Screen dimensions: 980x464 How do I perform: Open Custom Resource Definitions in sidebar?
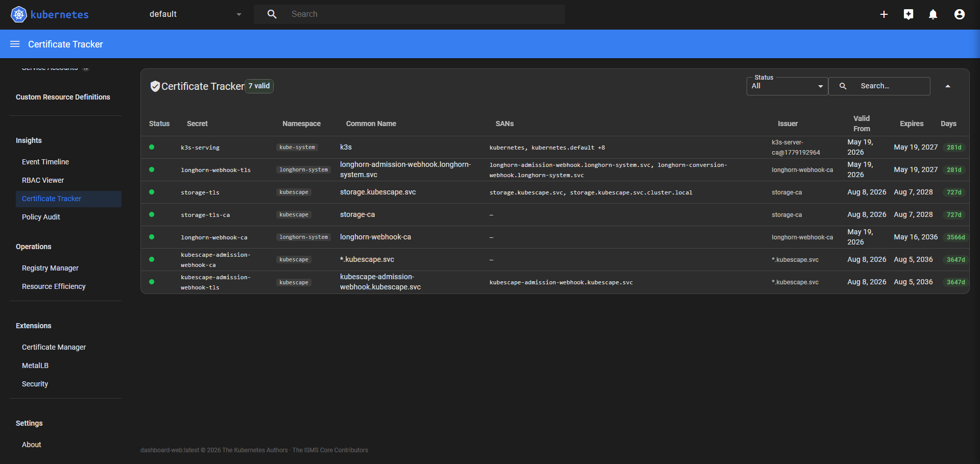63,97
